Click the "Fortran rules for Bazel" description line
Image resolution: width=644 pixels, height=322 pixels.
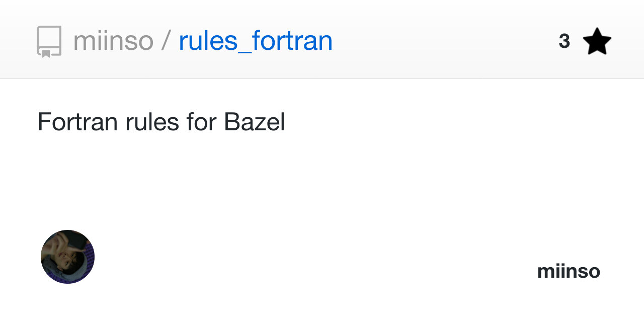coord(161,122)
